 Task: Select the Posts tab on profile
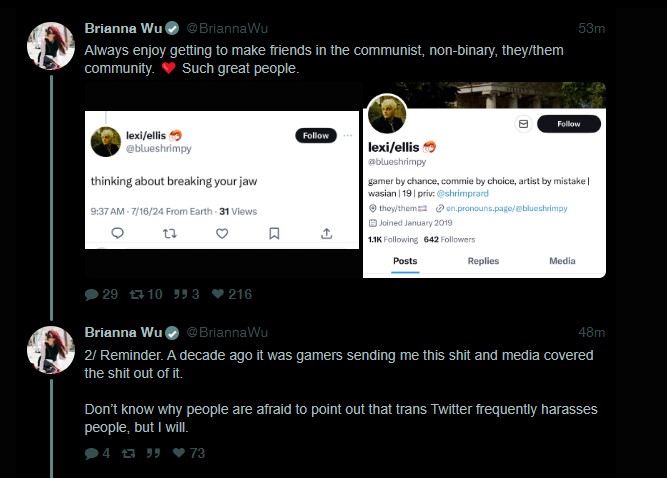405,261
